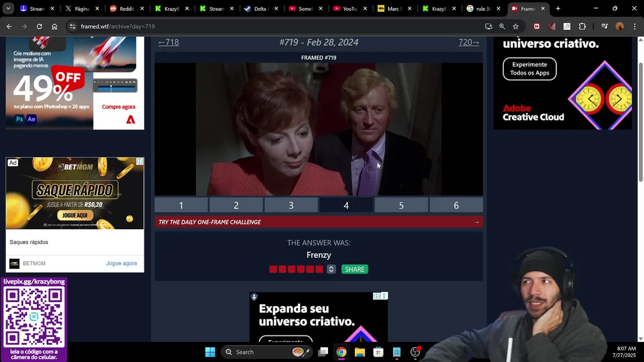The width and height of the screenshot is (644, 362).
Task: Go to next puzzle 720
Action: [x=469, y=42]
